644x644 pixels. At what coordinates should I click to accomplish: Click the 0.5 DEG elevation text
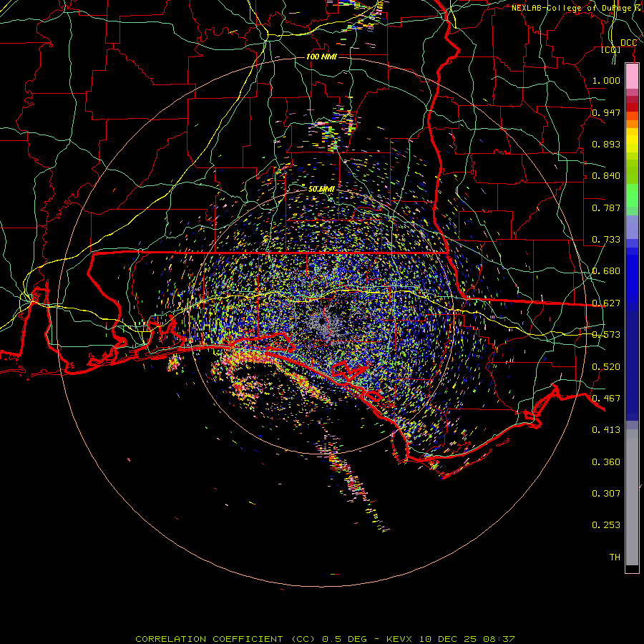[x=343, y=639]
